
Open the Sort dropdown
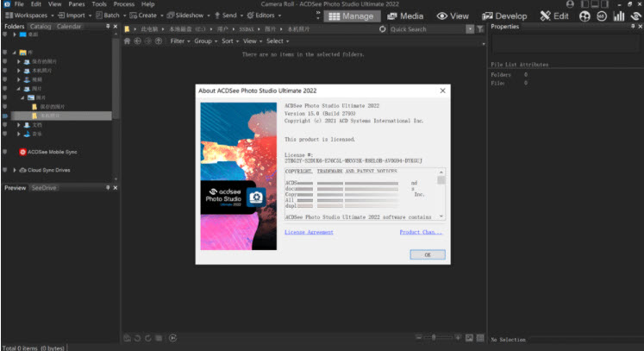[x=228, y=41]
